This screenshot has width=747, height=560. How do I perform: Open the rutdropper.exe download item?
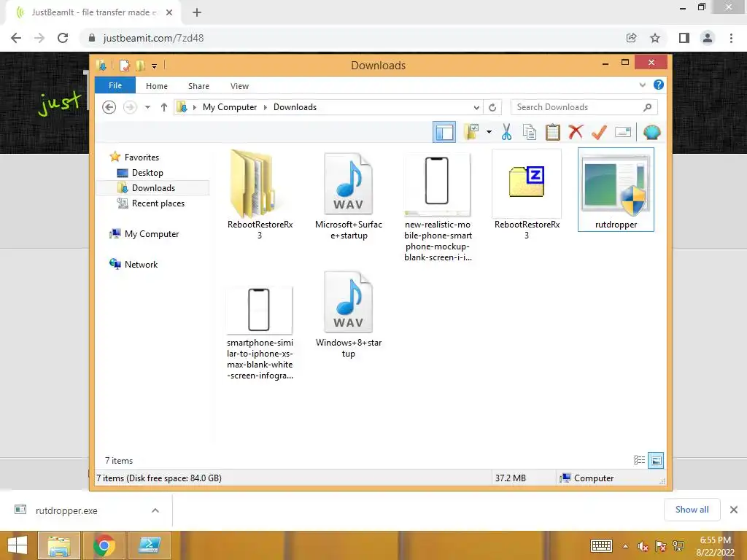point(66,510)
